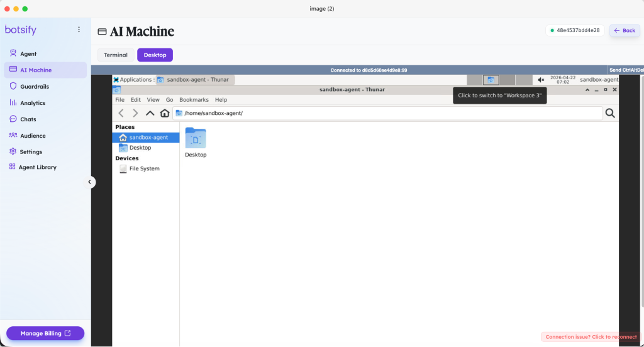The height and width of the screenshot is (347, 644).
Task: Select workspace 2 containing Thunar
Action: point(491,80)
